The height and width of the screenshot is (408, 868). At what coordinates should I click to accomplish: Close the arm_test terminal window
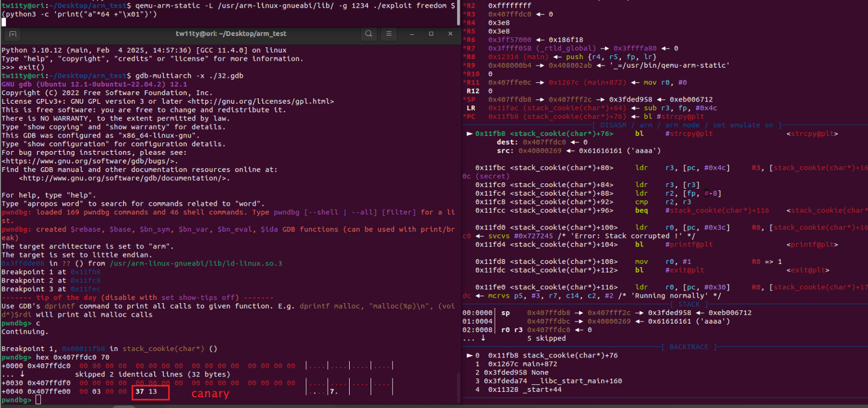coord(450,34)
